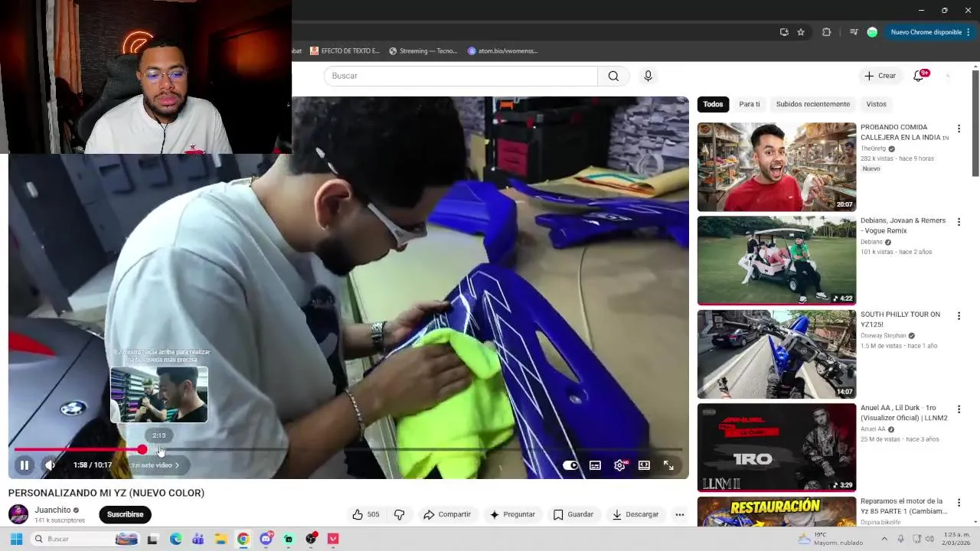Open the Chrome three-dot menu

969,32
